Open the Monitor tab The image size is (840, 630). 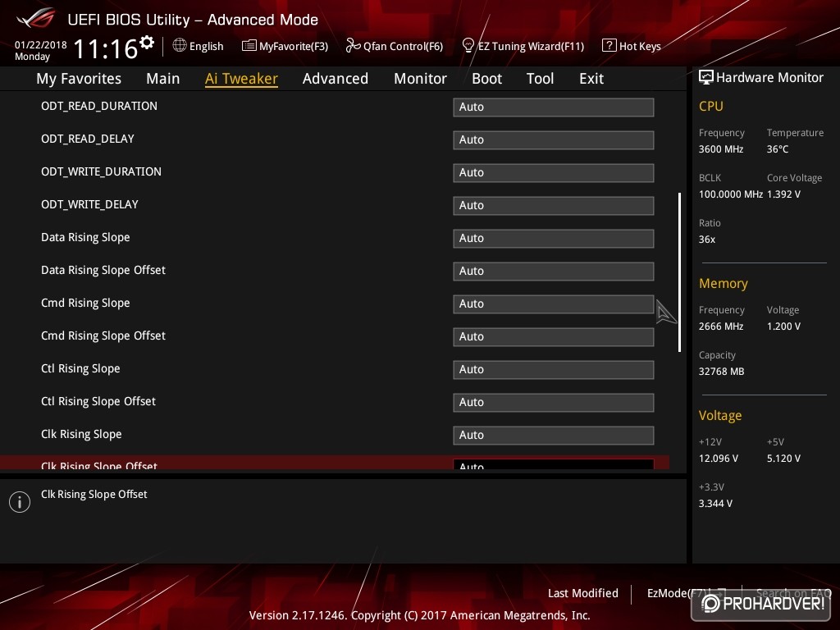[x=420, y=79]
